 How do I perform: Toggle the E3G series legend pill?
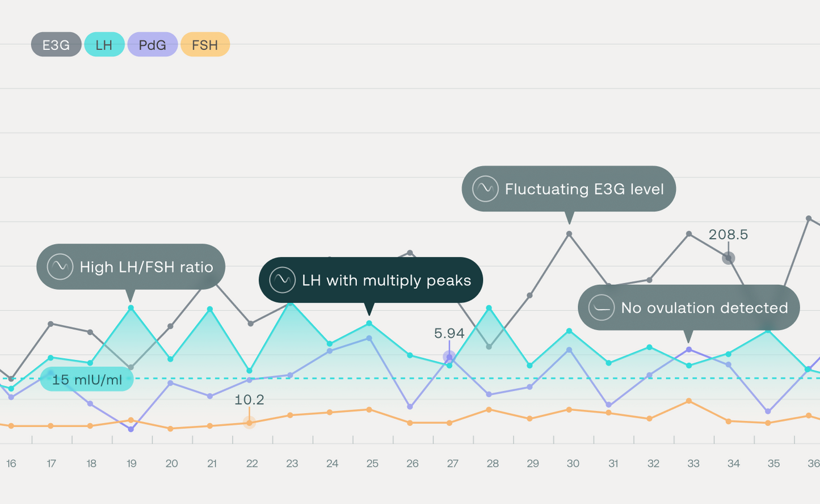tap(56, 45)
